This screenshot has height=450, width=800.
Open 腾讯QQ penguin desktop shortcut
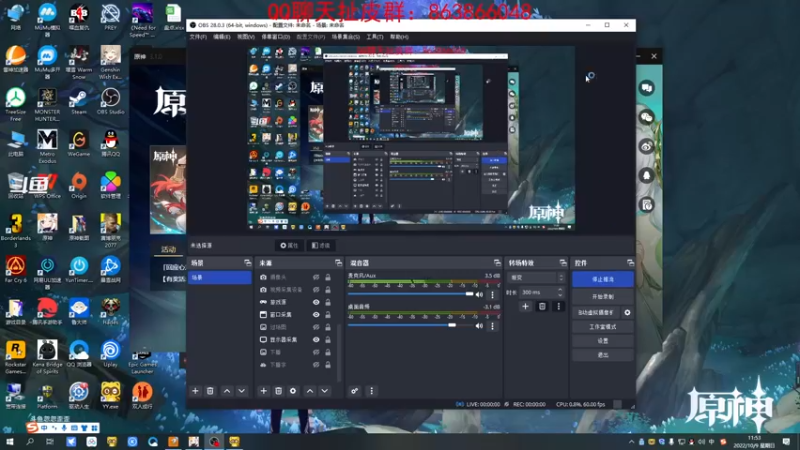click(110, 143)
